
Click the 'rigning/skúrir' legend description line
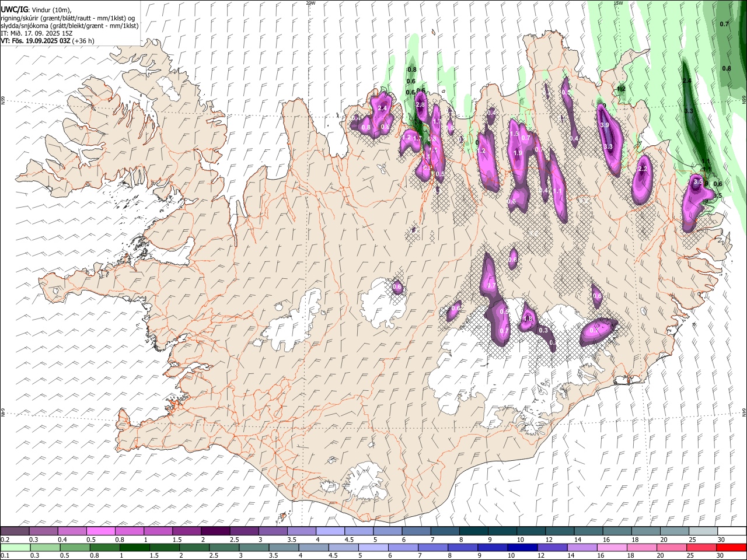pyautogui.click(x=68, y=18)
